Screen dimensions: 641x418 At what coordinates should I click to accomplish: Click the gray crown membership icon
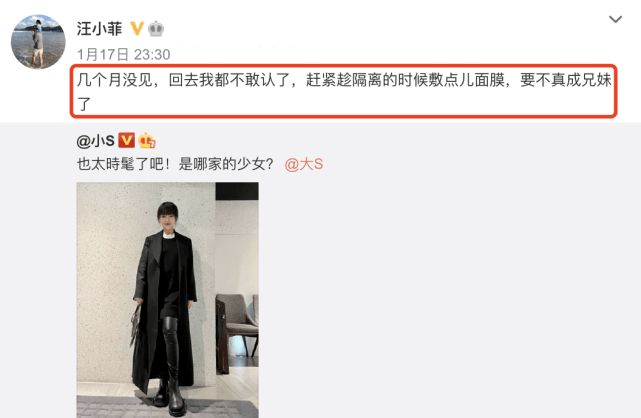coord(156,29)
